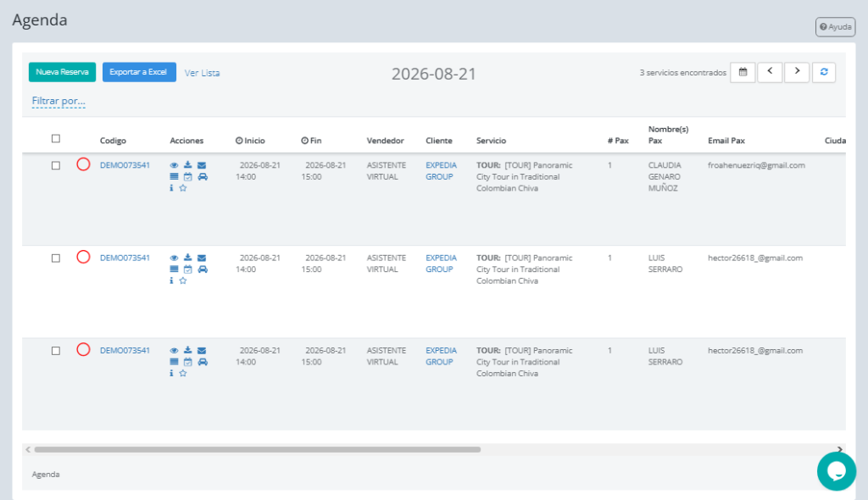The image size is (868, 500).
Task: Open the info icon in the last table row
Action: pyautogui.click(x=171, y=374)
